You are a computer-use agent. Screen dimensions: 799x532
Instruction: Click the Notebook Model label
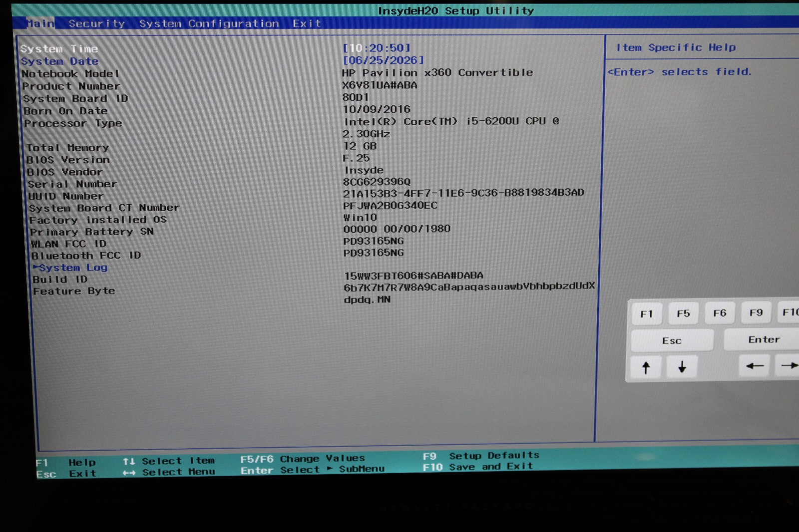point(70,74)
